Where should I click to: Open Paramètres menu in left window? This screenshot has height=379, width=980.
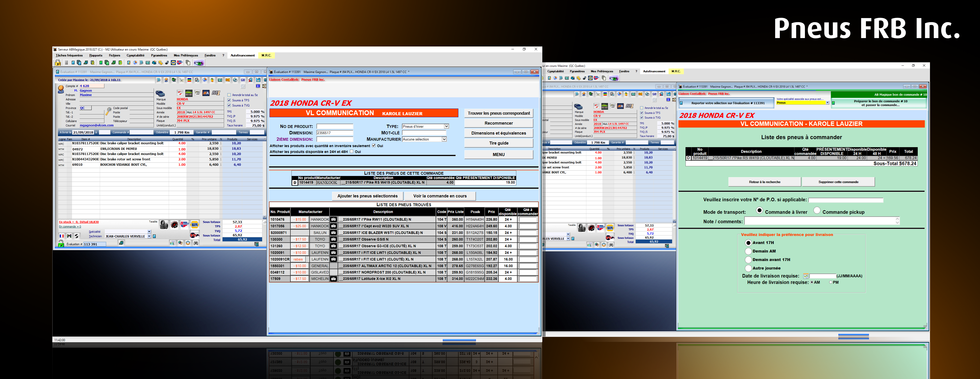(159, 56)
